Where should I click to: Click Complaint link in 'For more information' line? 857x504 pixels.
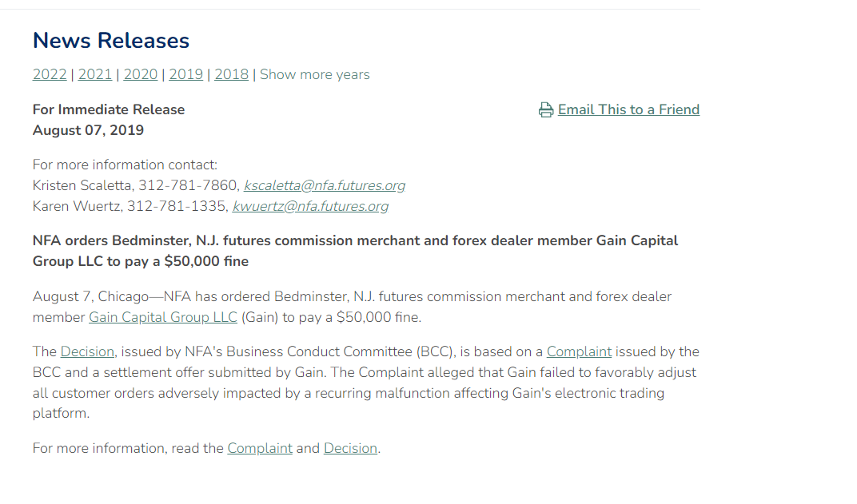[x=260, y=448]
